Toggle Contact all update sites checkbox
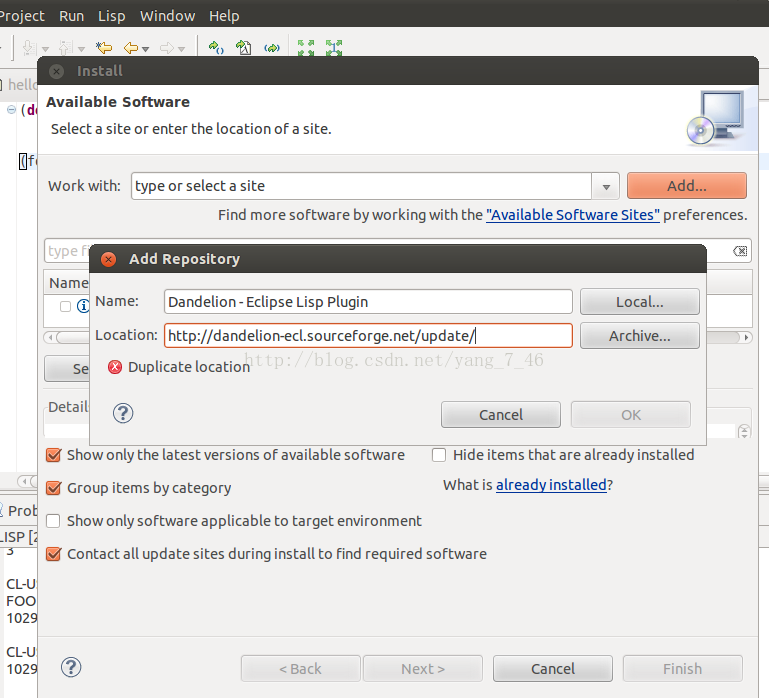The height and width of the screenshot is (698, 769). pyautogui.click(x=53, y=554)
